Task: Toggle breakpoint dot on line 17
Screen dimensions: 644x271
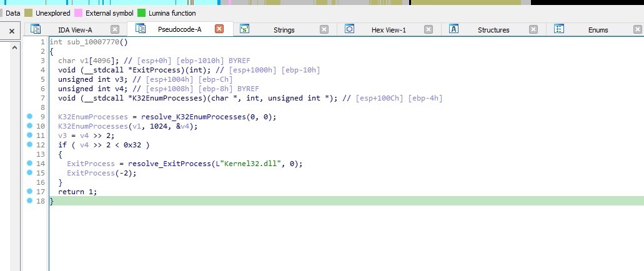Action: point(29,191)
